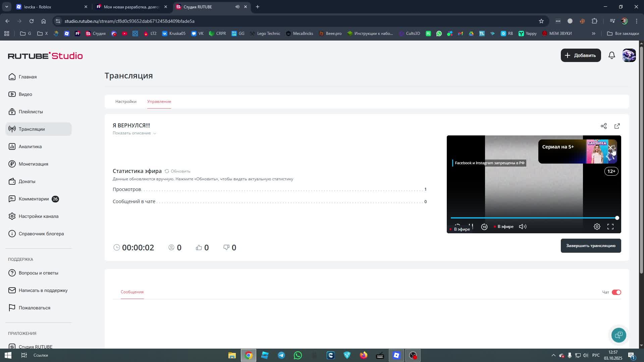This screenshot has width=644, height=362.
Task: Open the Chrome extensions puzzle icon
Action: [594, 21]
